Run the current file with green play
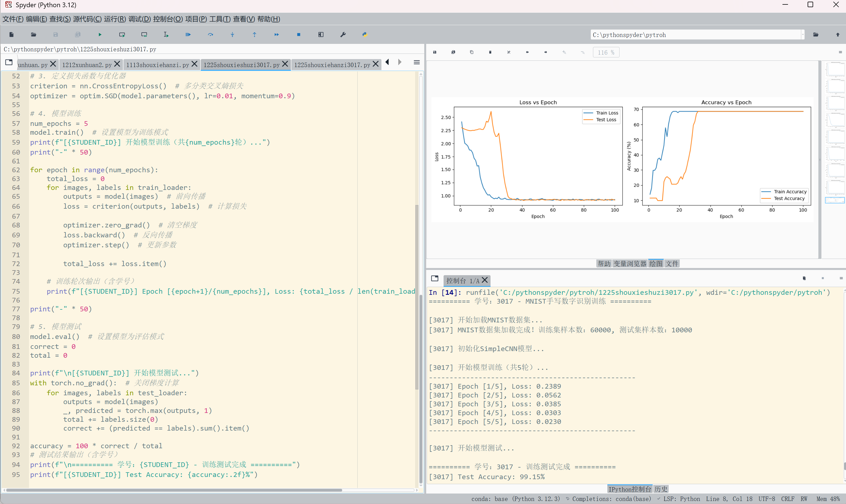Image resolution: width=846 pixels, height=504 pixels. [x=100, y=35]
